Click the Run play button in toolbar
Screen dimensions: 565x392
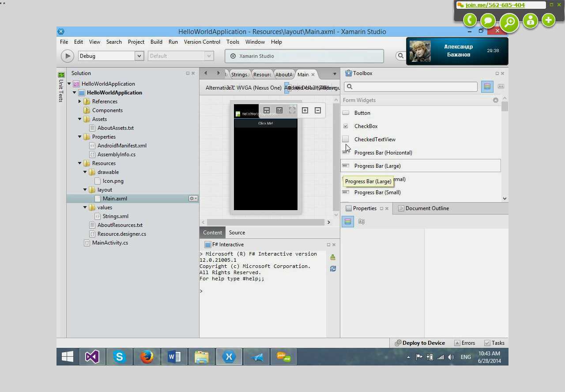(68, 56)
